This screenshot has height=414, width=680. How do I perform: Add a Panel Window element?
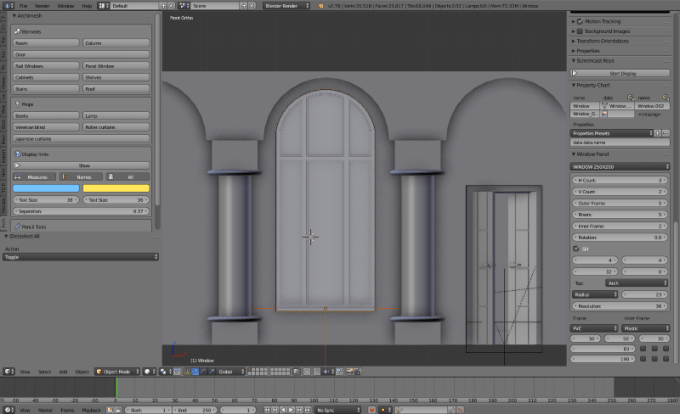116,66
